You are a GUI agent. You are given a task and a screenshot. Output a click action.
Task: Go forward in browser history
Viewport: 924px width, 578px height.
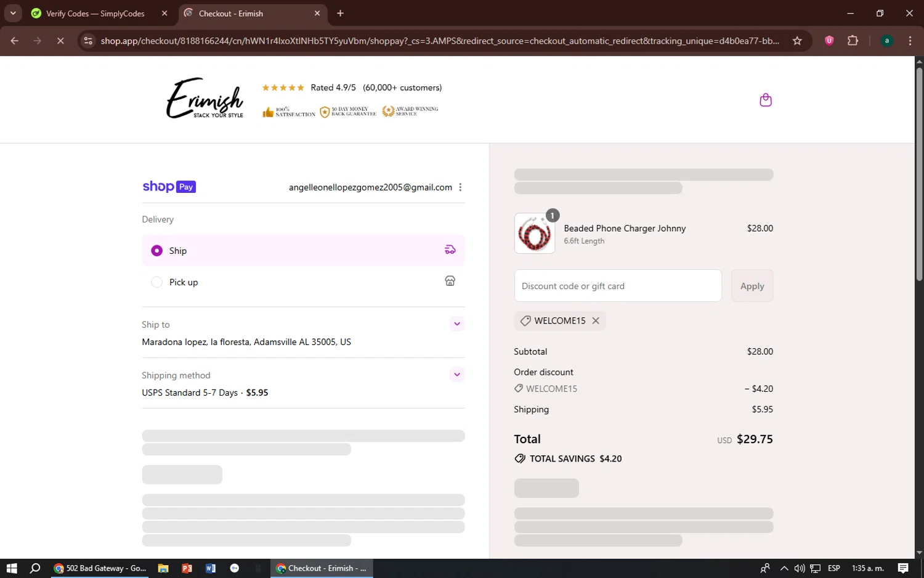coord(38,41)
